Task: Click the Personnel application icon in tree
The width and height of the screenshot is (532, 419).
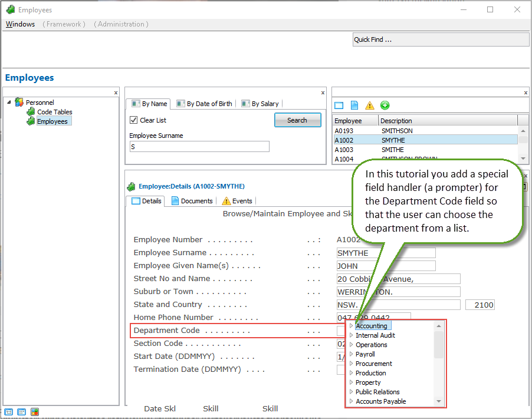Action: [19, 103]
